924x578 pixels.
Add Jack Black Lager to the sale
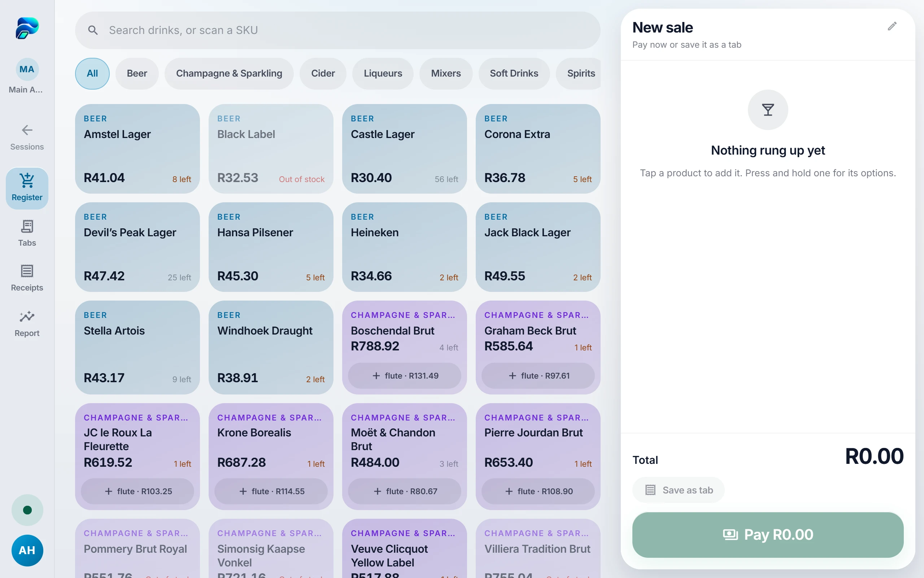[x=538, y=247]
